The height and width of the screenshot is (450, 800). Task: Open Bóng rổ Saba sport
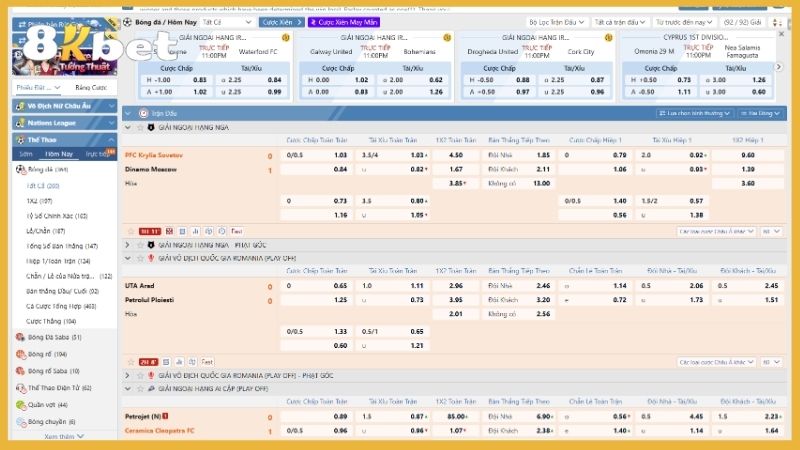click(54, 371)
